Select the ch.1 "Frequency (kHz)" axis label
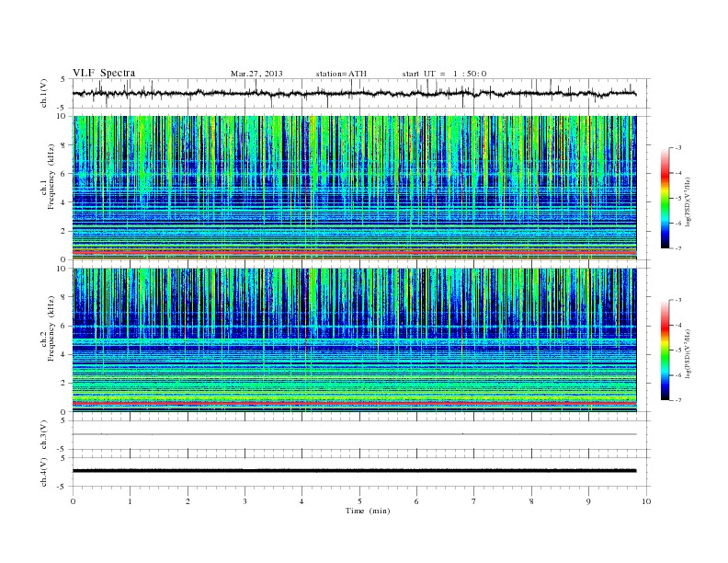728x563 pixels. (x=51, y=177)
